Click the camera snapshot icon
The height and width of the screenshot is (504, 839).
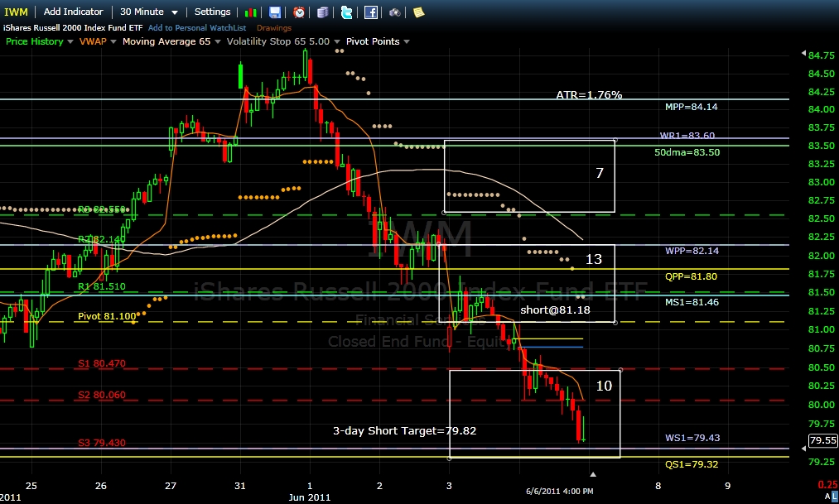(394, 12)
